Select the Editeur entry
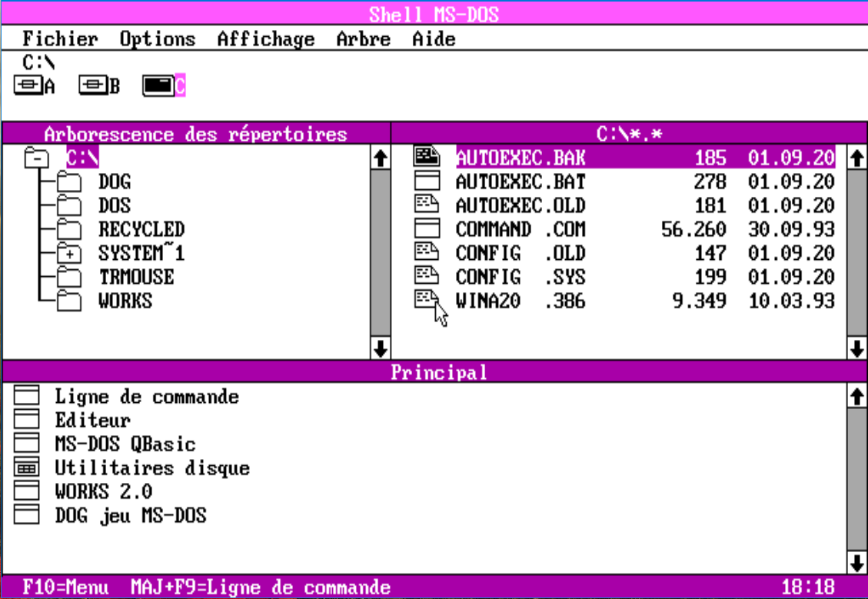Screen dimensions: 868x599 (x=92, y=420)
